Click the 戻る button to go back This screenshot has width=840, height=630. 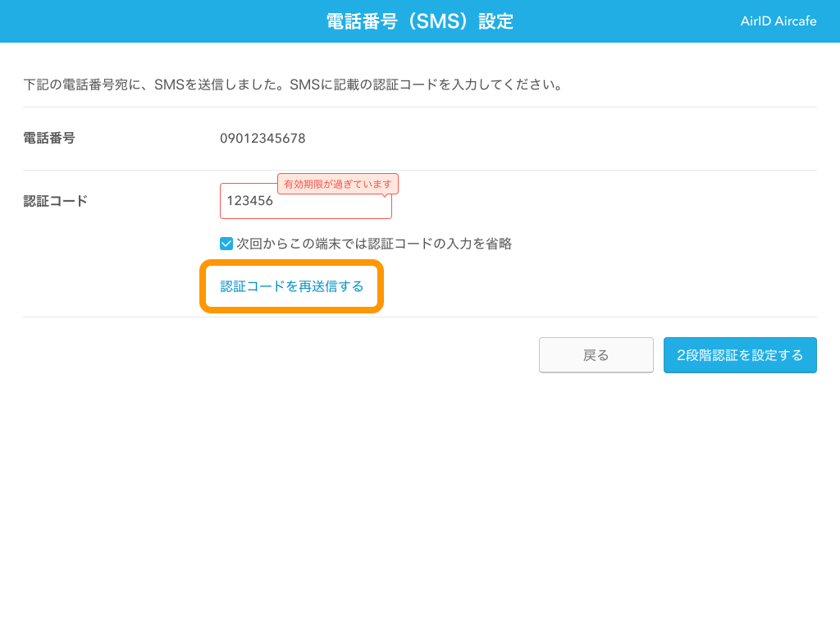596,354
